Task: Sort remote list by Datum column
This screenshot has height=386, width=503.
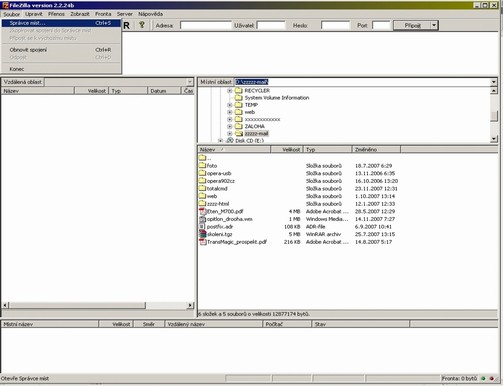Action: tap(164, 91)
